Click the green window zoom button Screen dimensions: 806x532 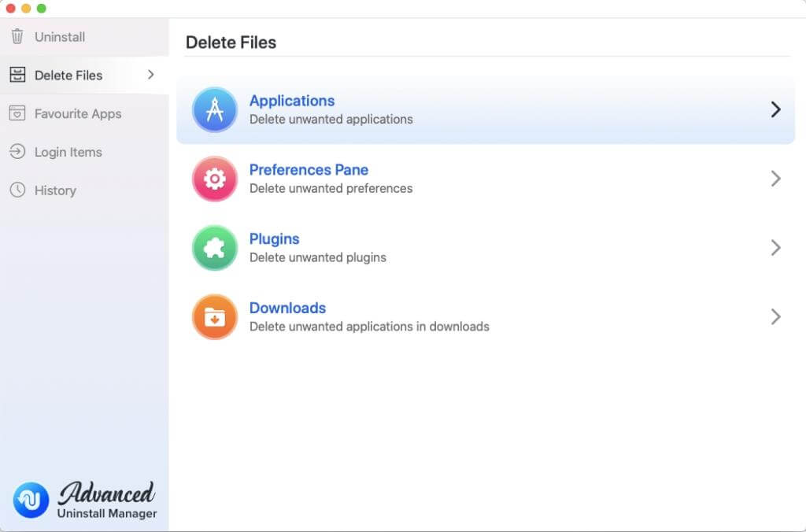pyautogui.click(x=42, y=8)
